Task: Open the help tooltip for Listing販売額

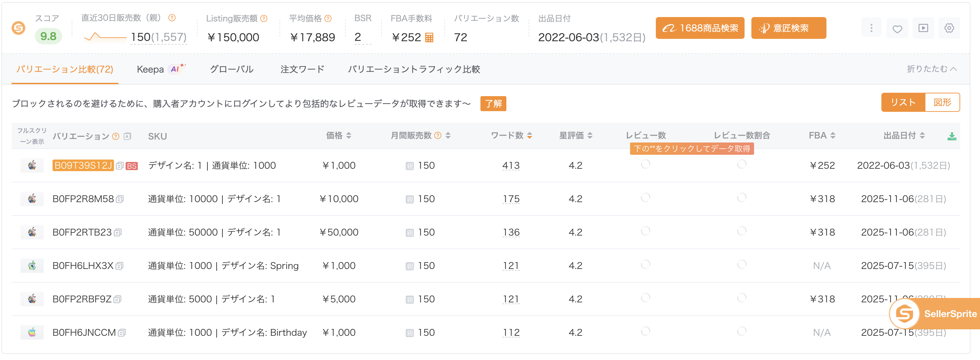Action: coord(264,18)
